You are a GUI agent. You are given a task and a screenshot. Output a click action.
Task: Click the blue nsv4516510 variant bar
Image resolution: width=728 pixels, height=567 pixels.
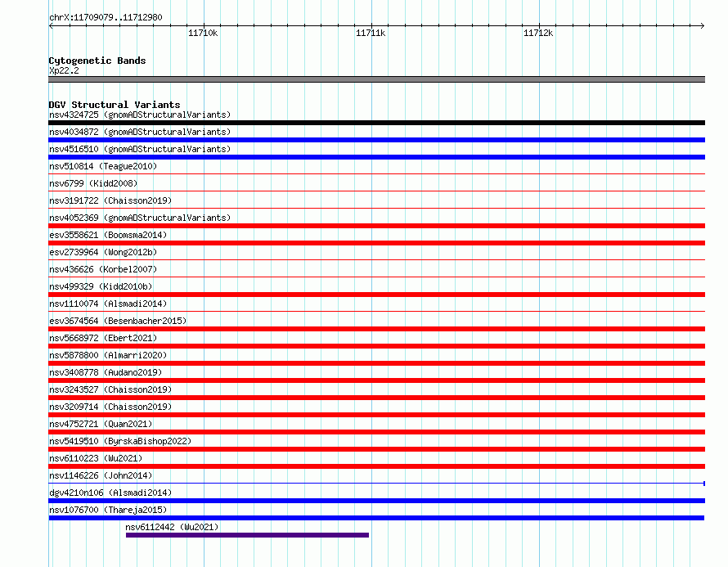pos(376,157)
